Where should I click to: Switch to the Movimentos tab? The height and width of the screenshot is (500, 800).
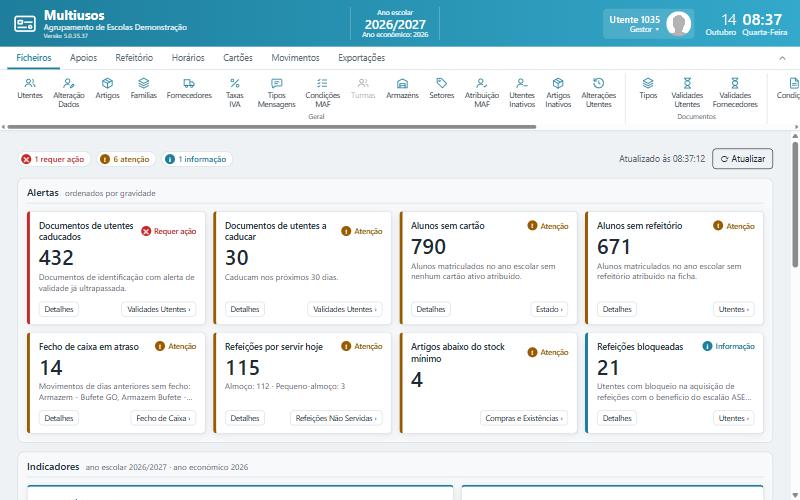(295, 58)
